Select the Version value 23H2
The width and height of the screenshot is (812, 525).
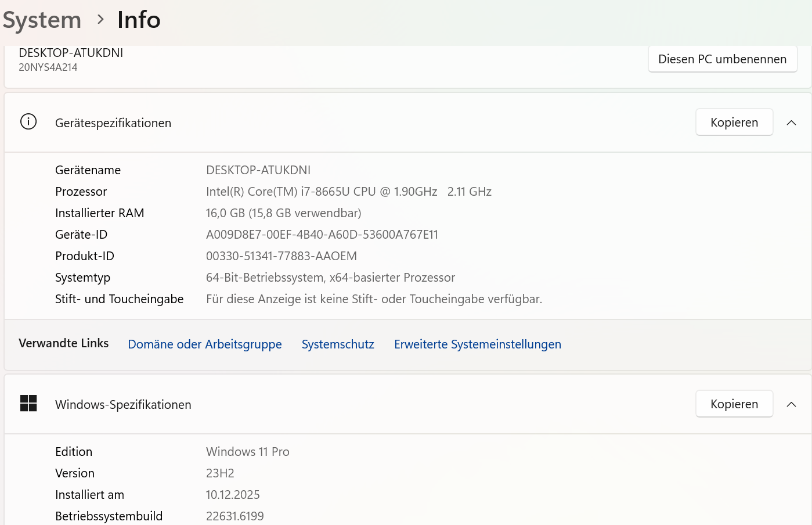pos(220,473)
